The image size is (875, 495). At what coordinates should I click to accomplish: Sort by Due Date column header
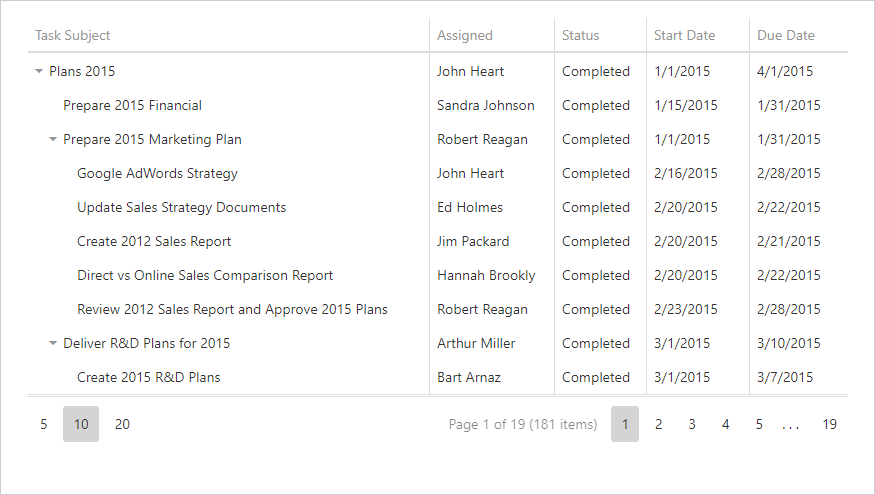pyautogui.click(x=786, y=35)
